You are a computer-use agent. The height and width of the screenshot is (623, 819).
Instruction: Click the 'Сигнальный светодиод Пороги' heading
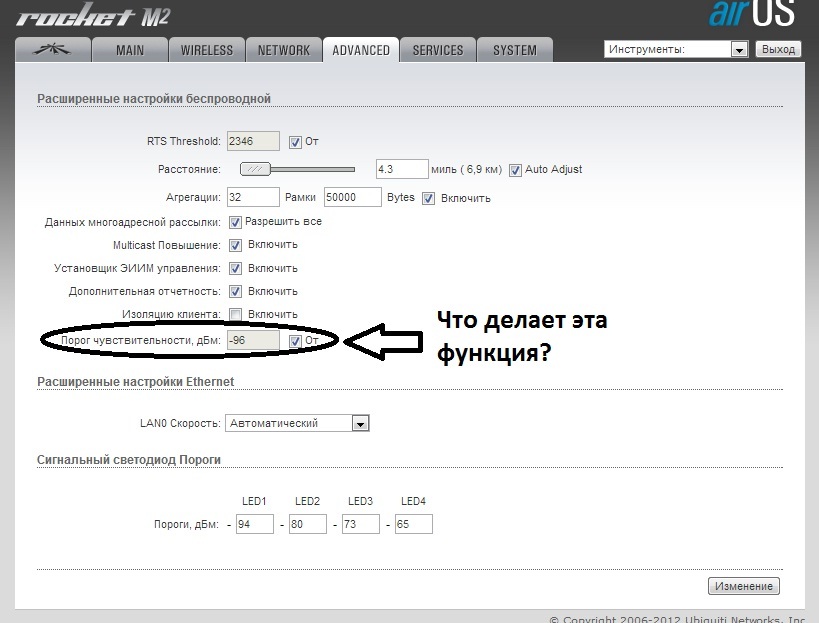tap(128, 460)
